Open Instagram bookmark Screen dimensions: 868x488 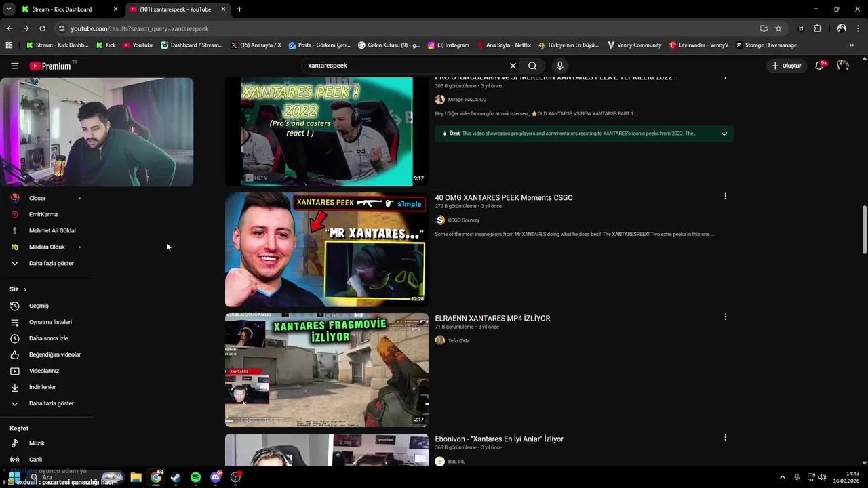click(x=448, y=45)
